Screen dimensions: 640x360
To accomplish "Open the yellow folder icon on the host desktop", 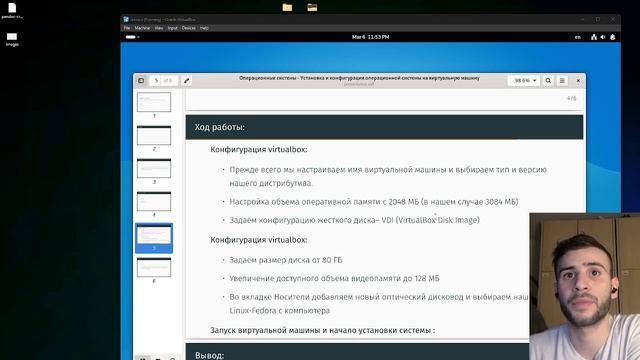I will point(287,7).
